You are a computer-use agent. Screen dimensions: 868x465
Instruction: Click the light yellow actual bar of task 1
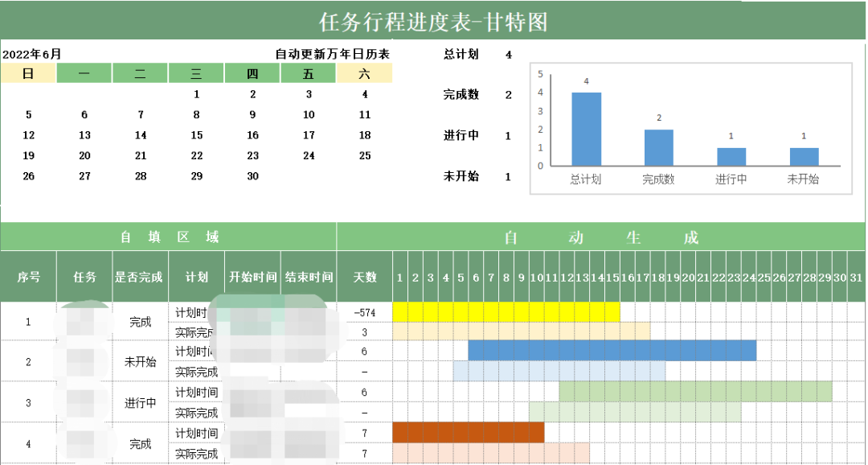click(x=522, y=331)
